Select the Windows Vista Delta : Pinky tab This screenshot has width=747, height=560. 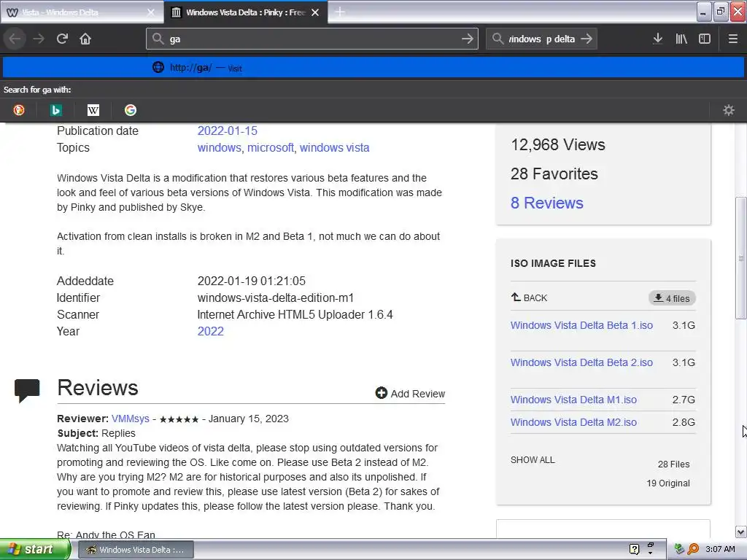(x=245, y=12)
